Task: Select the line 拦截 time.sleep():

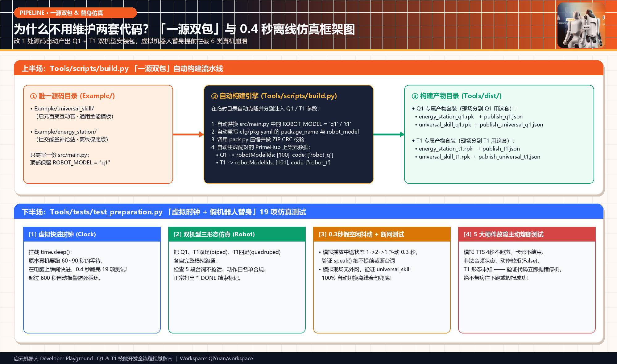Action: point(50,252)
